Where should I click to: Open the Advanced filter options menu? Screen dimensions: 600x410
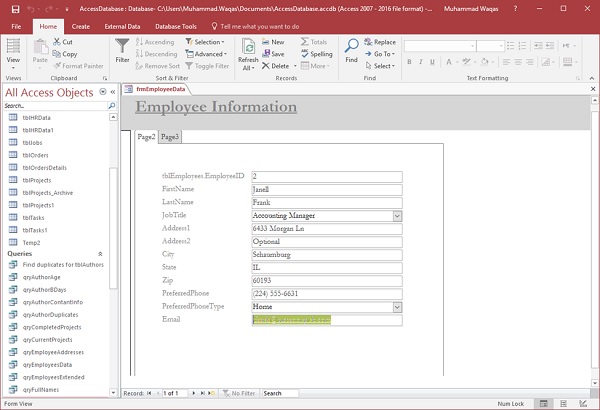[208, 54]
